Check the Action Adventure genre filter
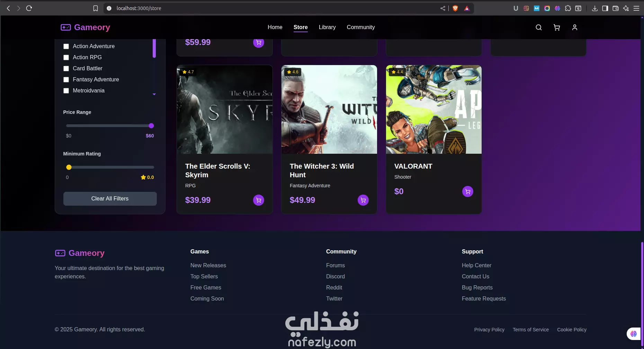This screenshot has height=349, width=644. pyautogui.click(x=66, y=46)
